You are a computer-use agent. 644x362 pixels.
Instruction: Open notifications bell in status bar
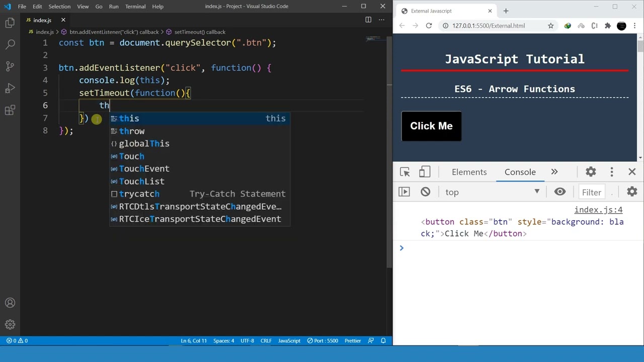383,341
